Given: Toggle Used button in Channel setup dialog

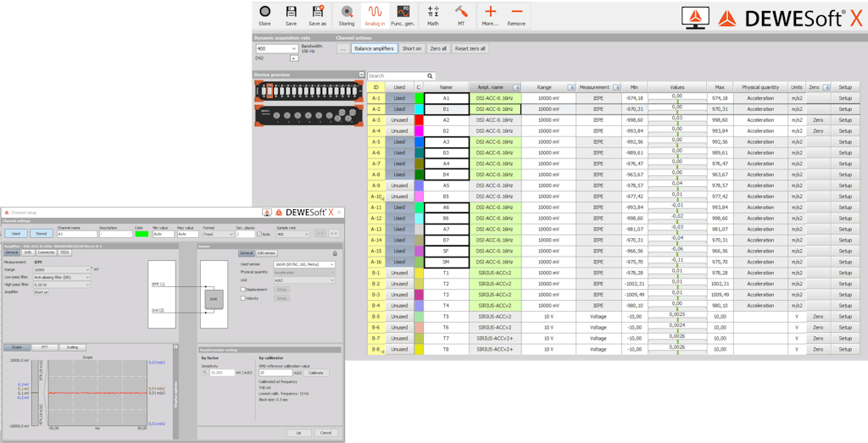Looking at the screenshot, I should coord(16,234).
